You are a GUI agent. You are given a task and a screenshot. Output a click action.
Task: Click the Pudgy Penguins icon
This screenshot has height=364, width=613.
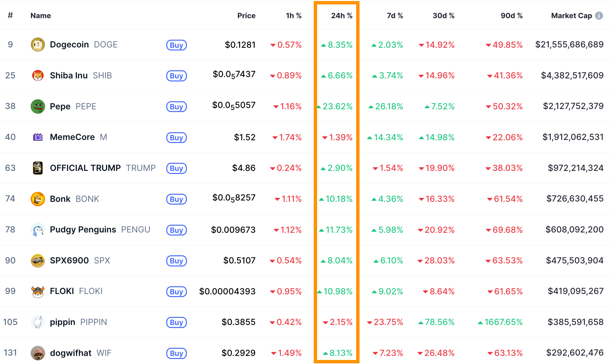(38, 230)
